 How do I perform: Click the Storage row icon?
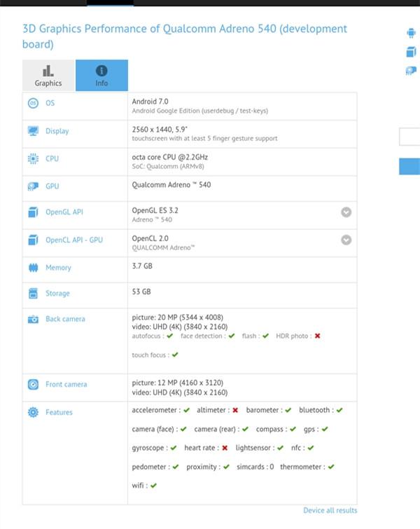33,294
